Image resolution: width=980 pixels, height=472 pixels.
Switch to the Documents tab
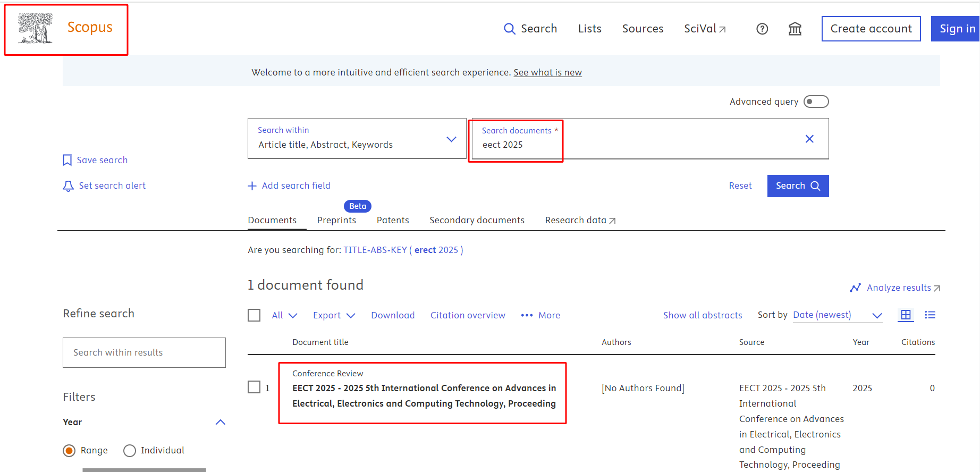point(272,220)
